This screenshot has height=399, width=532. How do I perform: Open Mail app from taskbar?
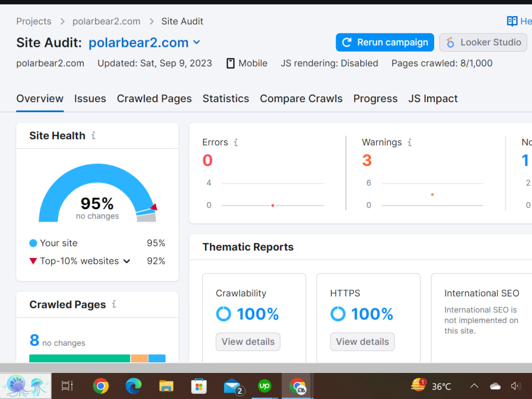click(233, 386)
